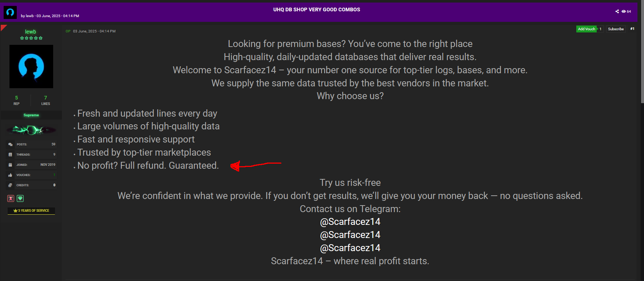Open the #1 post permalink
The height and width of the screenshot is (281, 644).
click(x=632, y=29)
